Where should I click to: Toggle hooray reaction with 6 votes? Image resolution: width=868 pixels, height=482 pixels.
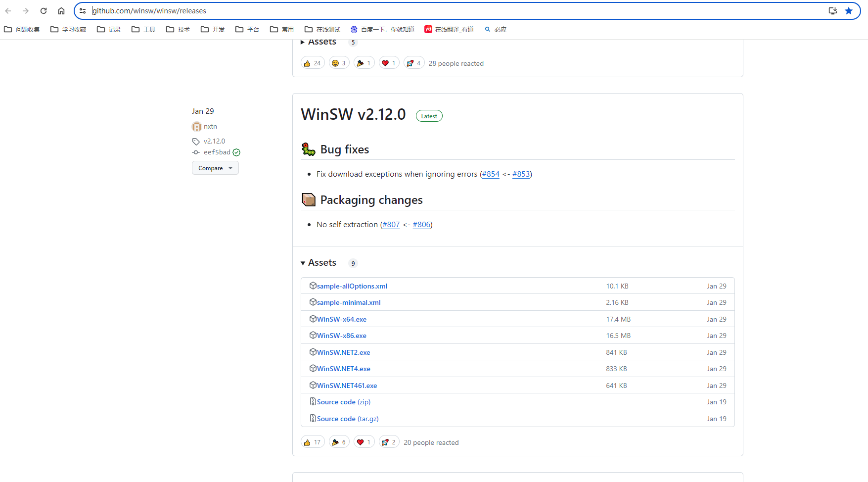tap(339, 442)
